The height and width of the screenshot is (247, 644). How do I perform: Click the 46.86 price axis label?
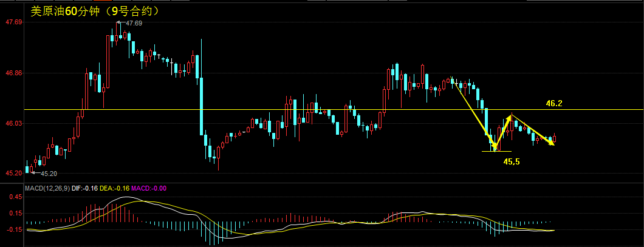point(13,73)
